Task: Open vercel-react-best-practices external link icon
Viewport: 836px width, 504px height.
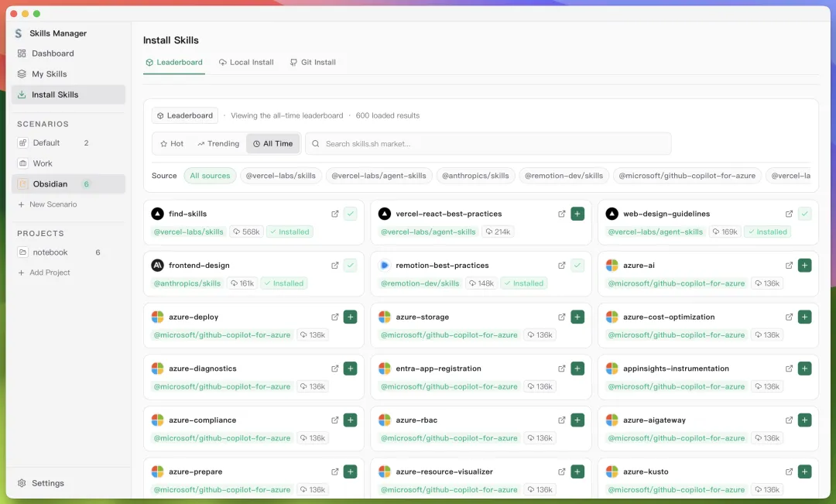Action: [561, 214]
